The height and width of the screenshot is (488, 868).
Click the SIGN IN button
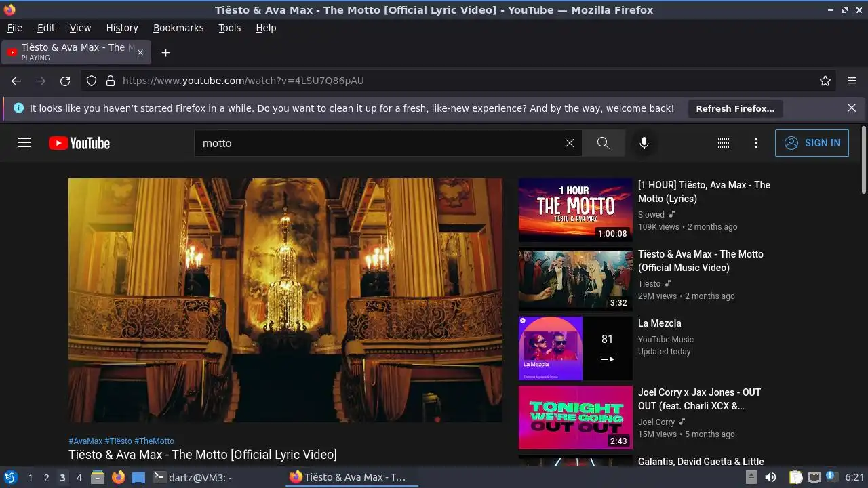point(812,143)
